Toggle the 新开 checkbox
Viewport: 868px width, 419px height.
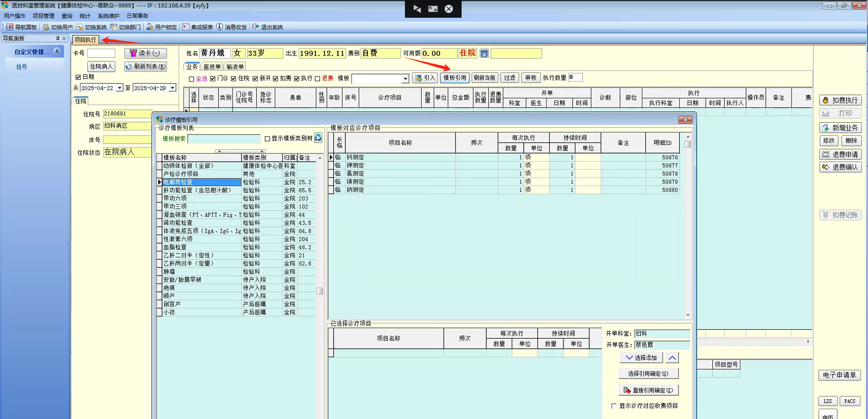coord(255,78)
